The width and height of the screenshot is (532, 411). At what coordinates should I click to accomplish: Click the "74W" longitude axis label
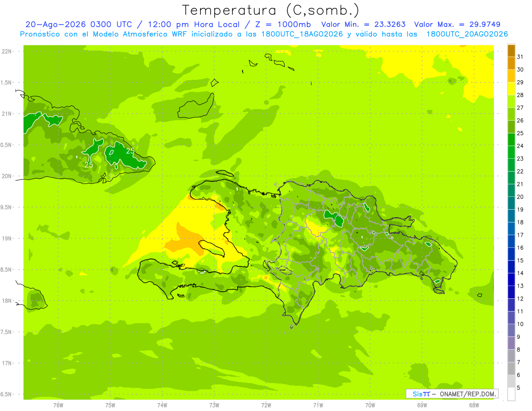[162, 405]
